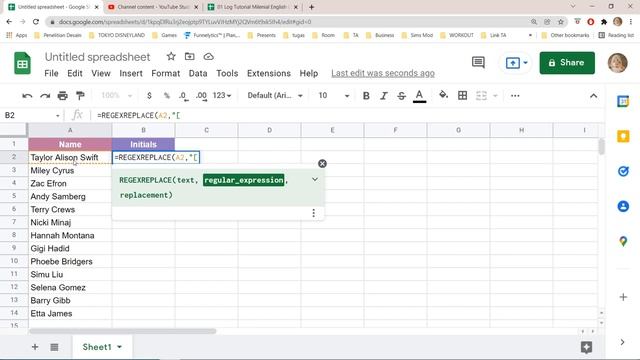Collapse the menus with the up chevron

593,96
